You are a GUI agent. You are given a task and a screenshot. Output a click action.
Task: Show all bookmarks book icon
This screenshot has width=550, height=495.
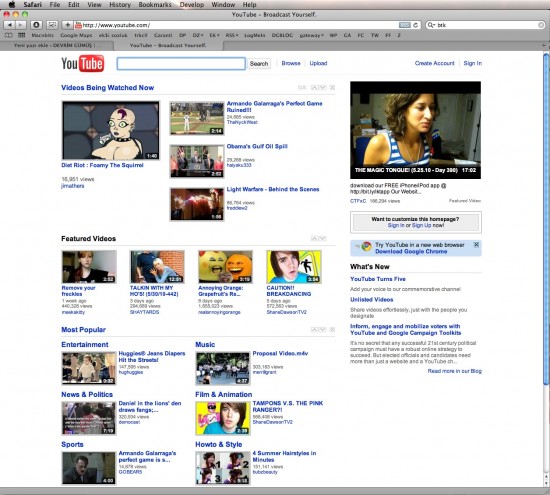8,35
